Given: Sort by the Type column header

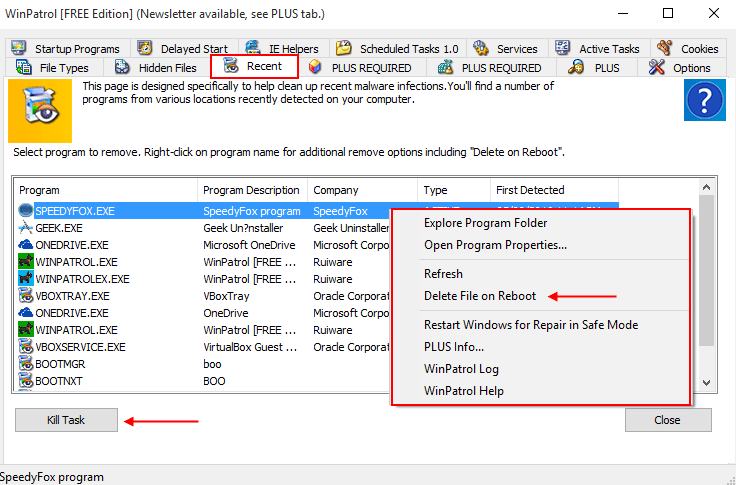Looking at the screenshot, I should [x=454, y=190].
